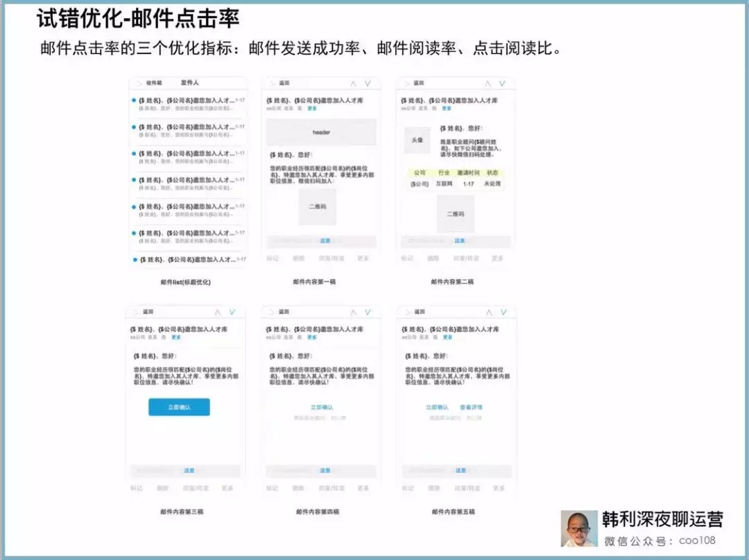The height and width of the screenshot is (560, 749).
Task: Click 二维码 QR placeholder in 邮件内容第二稿
Action: click(455, 214)
